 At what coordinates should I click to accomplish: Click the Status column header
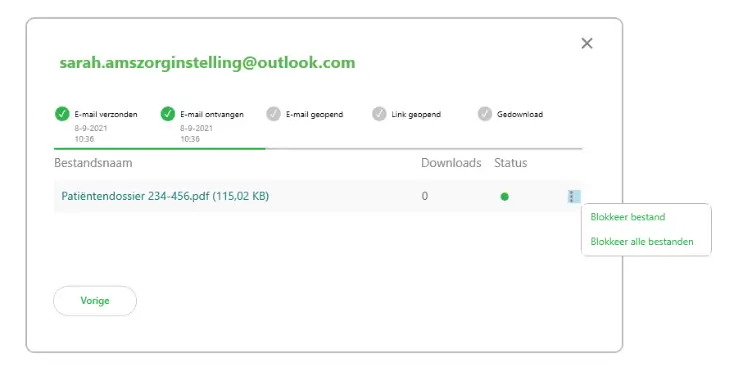point(510,163)
